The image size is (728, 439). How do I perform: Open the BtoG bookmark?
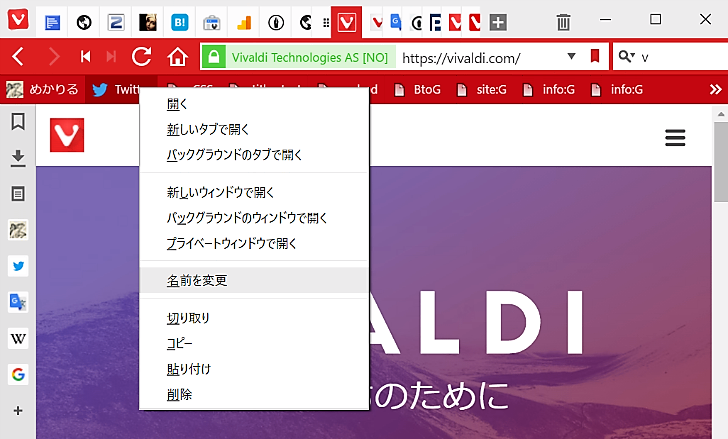[417, 89]
